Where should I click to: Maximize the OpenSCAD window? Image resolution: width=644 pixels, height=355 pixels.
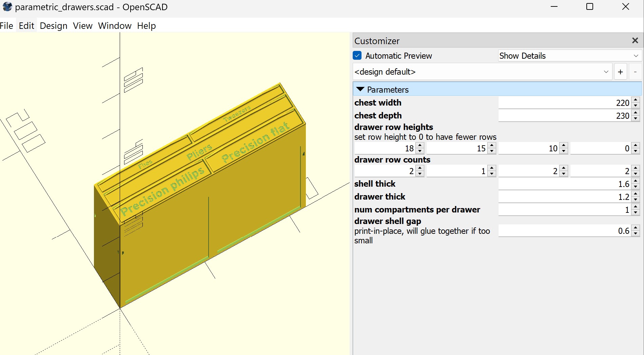click(x=590, y=7)
